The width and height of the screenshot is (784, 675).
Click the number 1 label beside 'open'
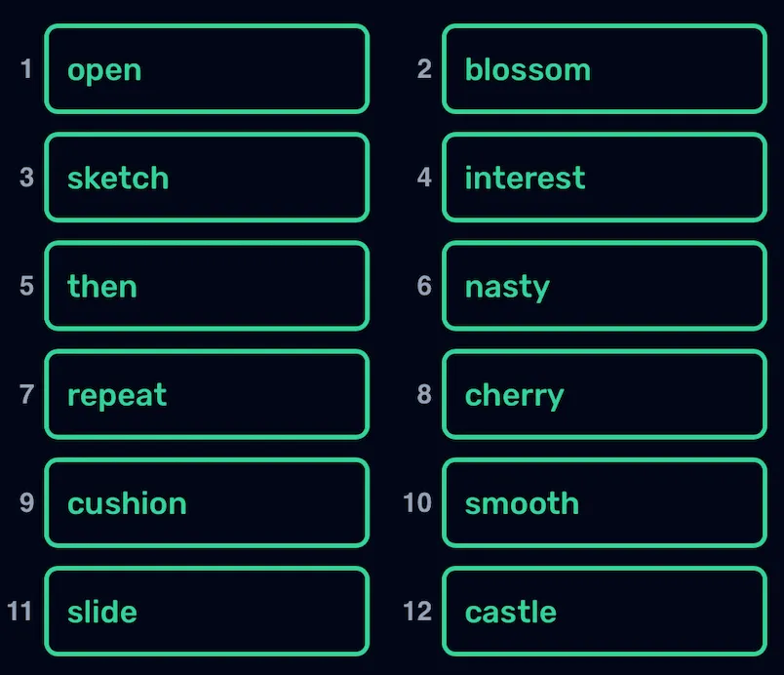26,69
